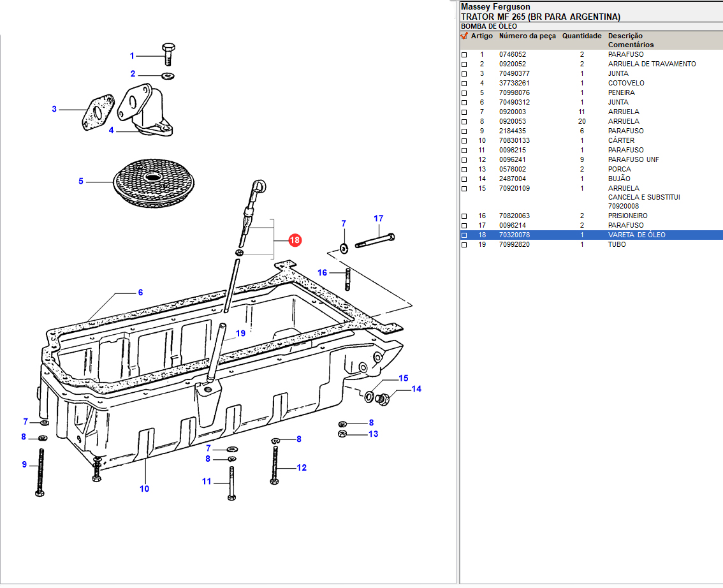The image size is (723, 588).
Task: Click replacement part number 70920008 comment
Action: 623,206
